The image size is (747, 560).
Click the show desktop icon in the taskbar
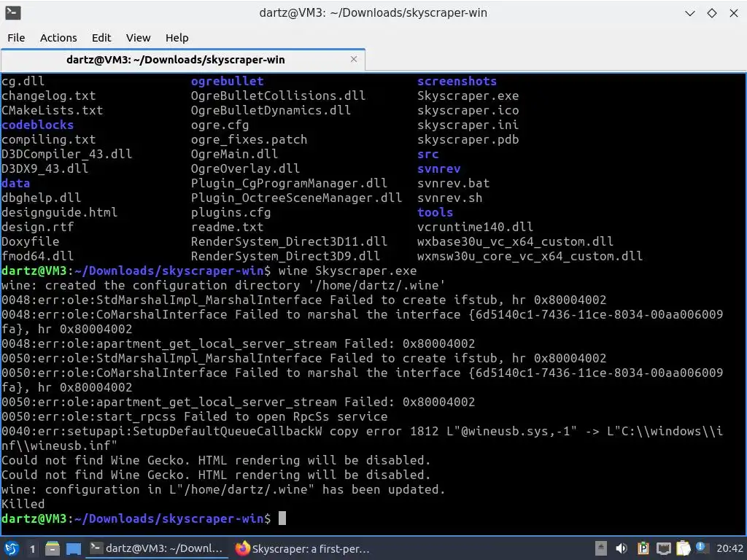(74, 548)
